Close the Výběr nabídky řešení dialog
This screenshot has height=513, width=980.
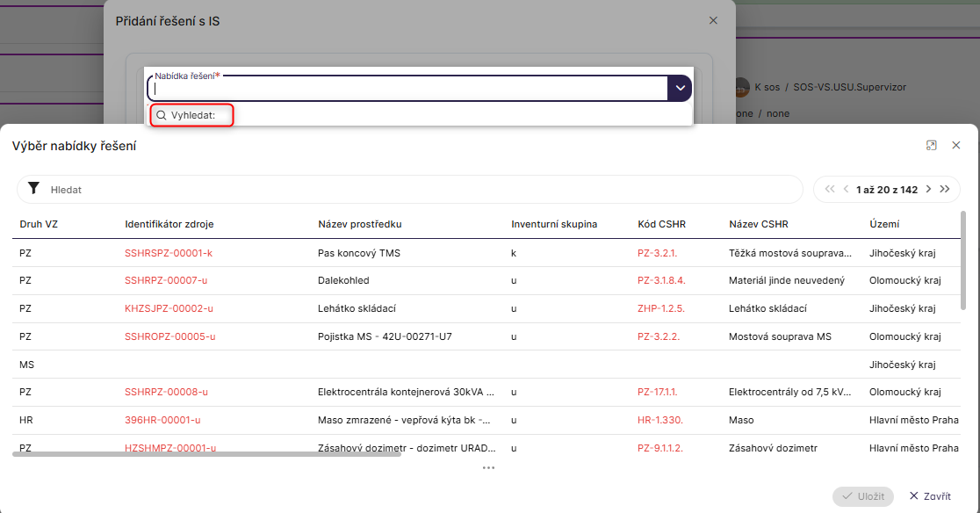[956, 146]
